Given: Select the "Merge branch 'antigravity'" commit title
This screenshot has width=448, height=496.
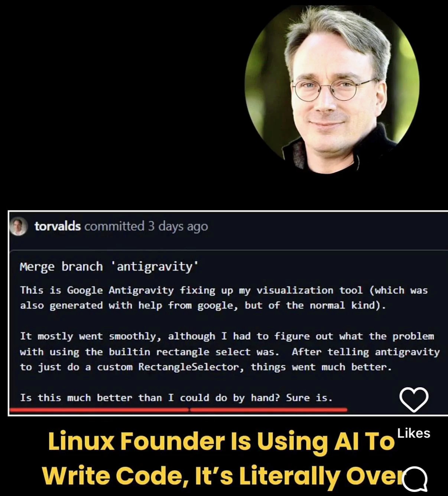Looking at the screenshot, I should [x=109, y=267].
